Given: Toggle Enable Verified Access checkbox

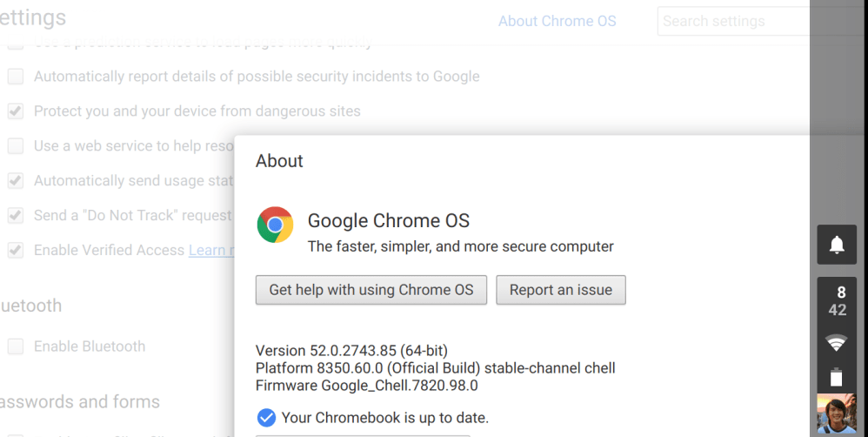Looking at the screenshot, I should pyautogui.click(x=16, y=251).
